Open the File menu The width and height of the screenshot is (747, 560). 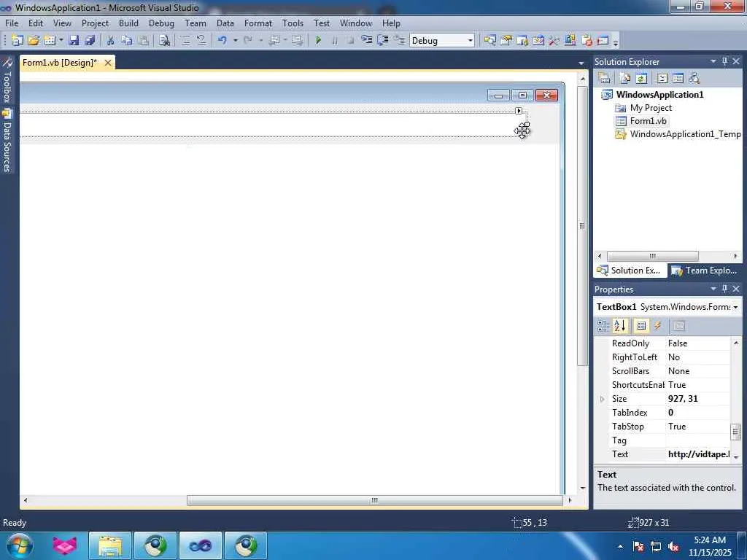(x=12, y=23)
